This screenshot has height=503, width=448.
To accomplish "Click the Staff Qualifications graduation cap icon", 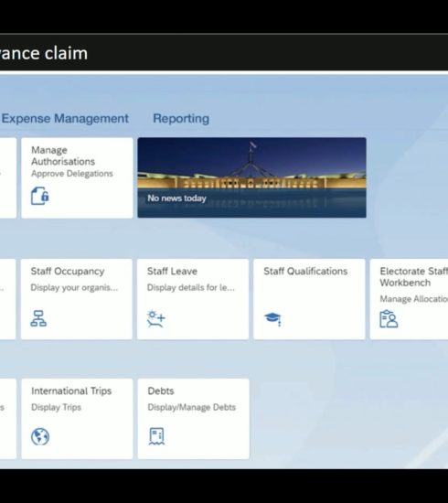I will [x=272, y=319].
